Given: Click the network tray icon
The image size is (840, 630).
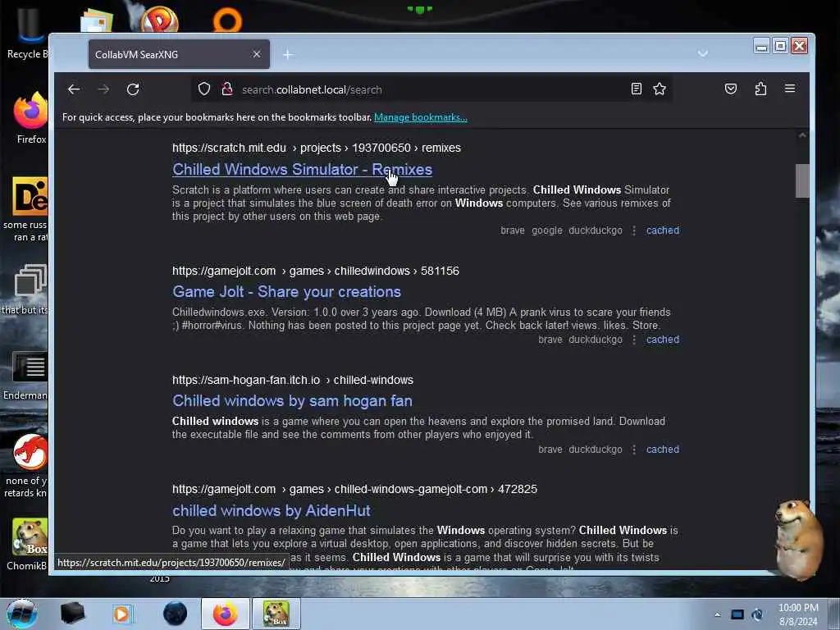Looking at the screenshot, I should [x=737, y=614].
